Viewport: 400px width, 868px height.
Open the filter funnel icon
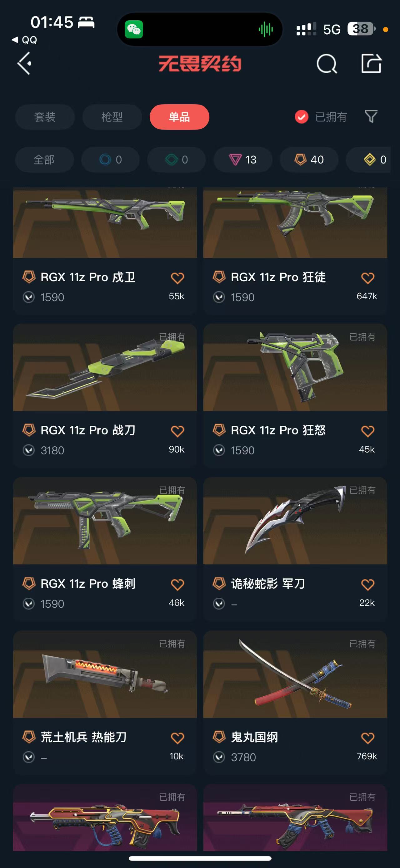tap(371, 117)
